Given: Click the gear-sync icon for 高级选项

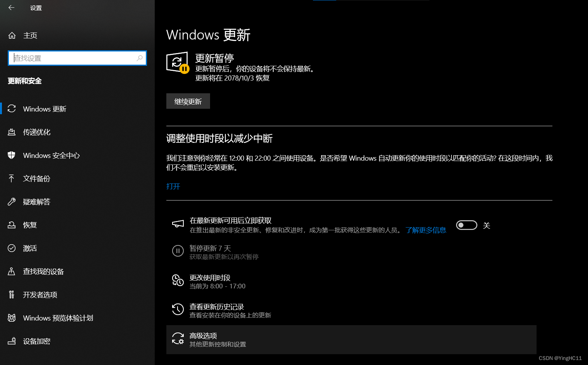Looking at the screenshot, I should pyautogui.click(x=178, y=338).
